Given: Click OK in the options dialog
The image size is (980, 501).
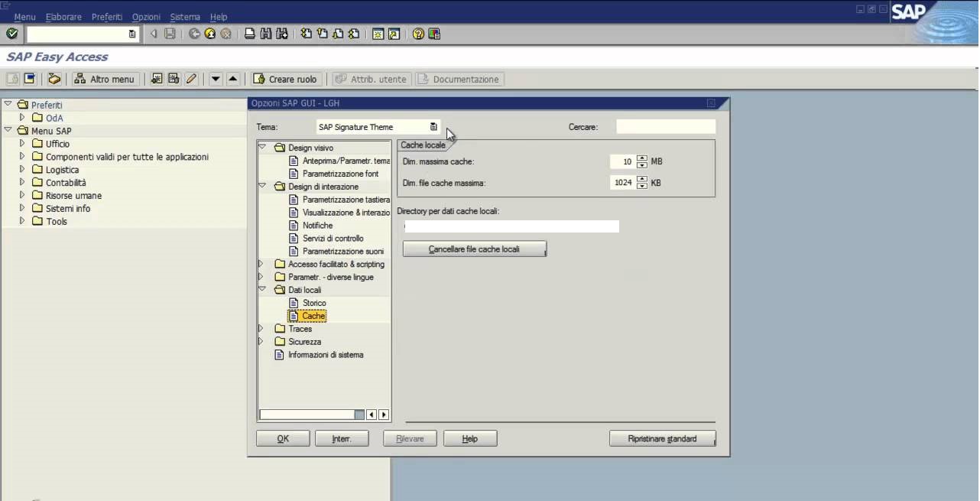Looking at the screenshot, I should (x=283, y=438).
